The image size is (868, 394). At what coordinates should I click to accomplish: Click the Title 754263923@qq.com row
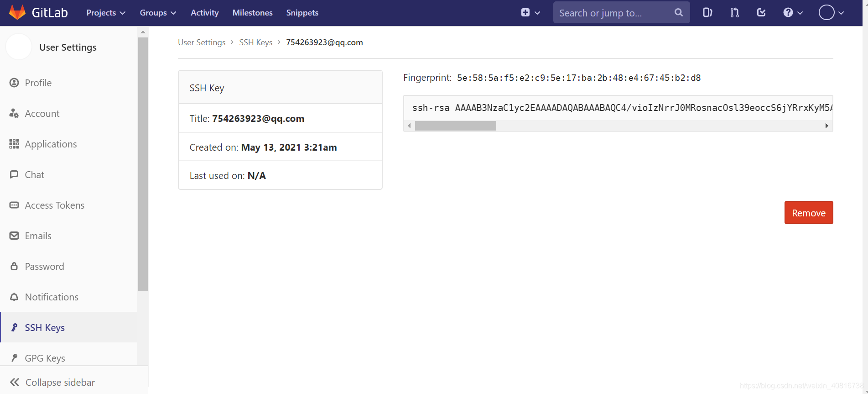280,118
